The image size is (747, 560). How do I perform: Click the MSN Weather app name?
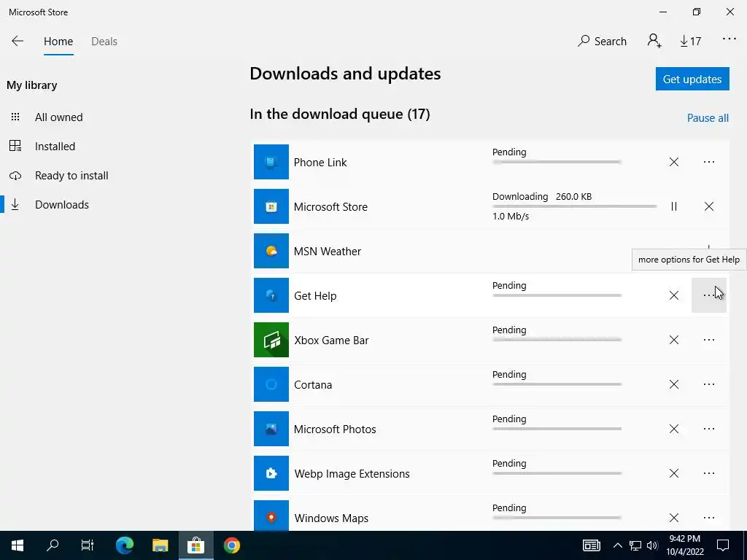click(x=328, y=252)
